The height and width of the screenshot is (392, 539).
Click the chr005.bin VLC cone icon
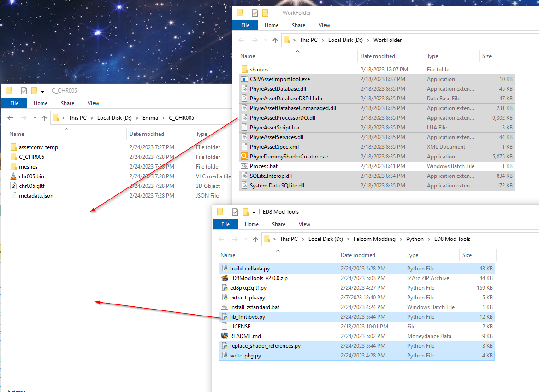pos(13,176)
